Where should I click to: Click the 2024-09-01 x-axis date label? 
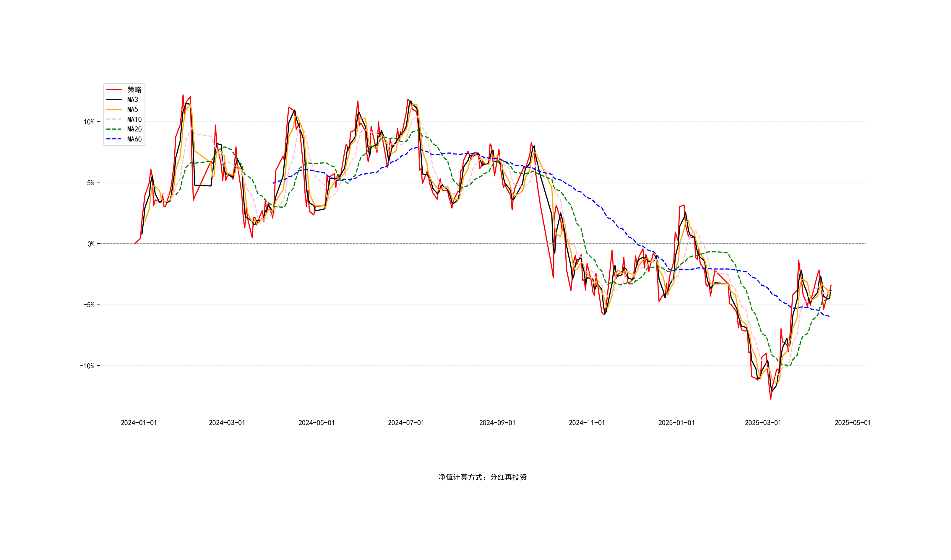pyautogui.click(x=497, y=423)
